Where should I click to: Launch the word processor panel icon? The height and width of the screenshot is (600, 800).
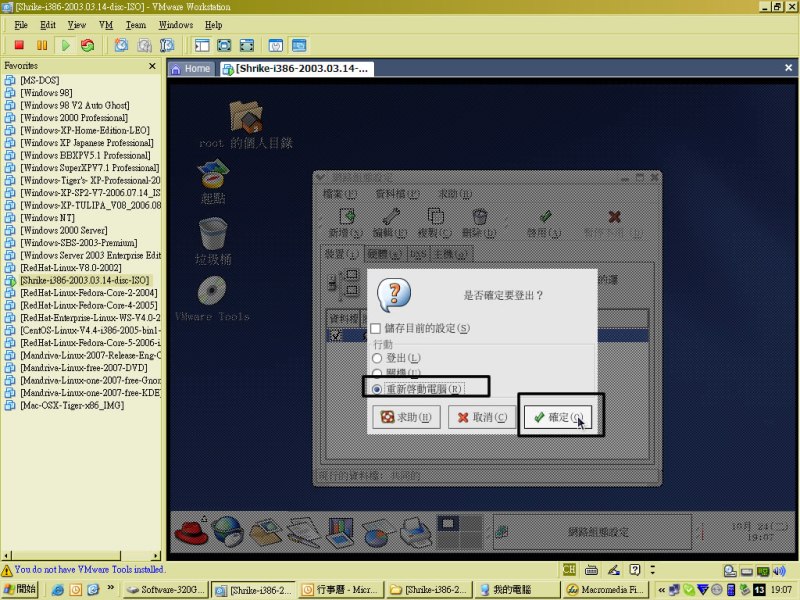click(304, 531)
